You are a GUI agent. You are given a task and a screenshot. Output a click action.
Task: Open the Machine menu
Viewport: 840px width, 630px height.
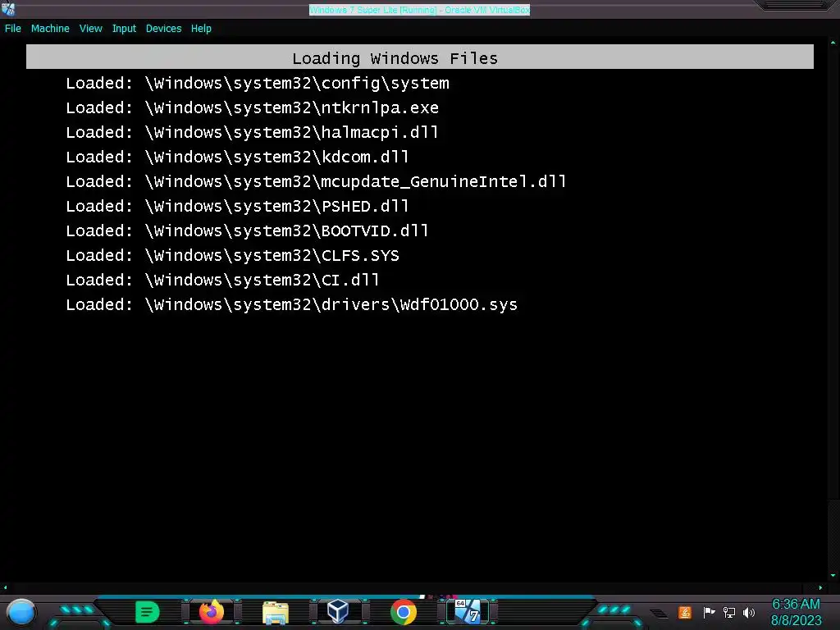(50, 29)
